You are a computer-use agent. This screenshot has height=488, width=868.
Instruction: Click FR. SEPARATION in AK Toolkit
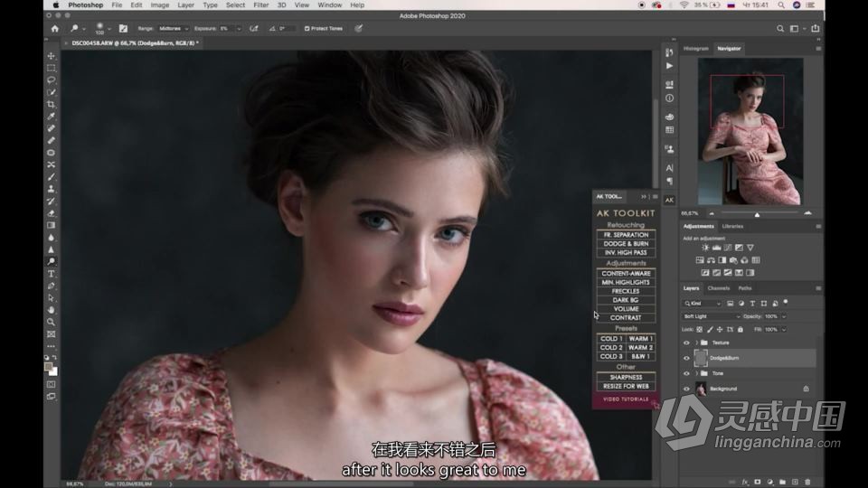coord(626,235)
